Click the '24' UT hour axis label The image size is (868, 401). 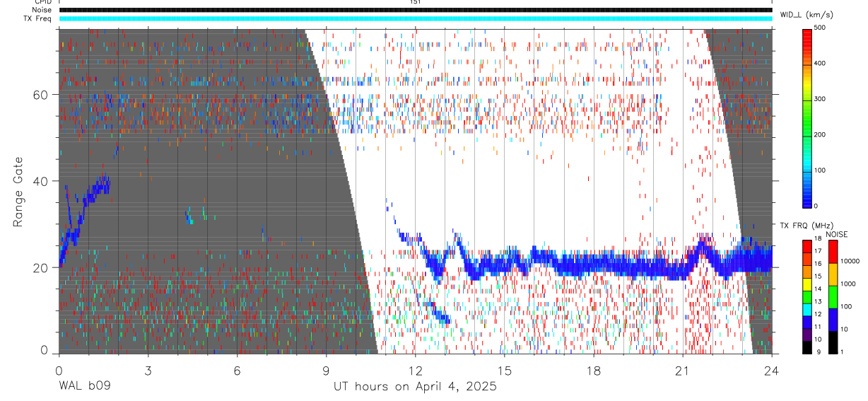pos(772,371)
